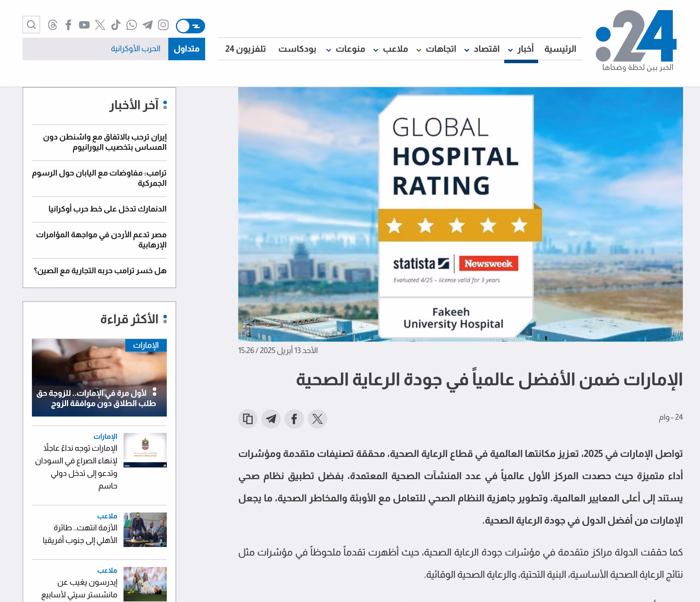
Task: Share article via Telegram round button
Action: (271, 419)
